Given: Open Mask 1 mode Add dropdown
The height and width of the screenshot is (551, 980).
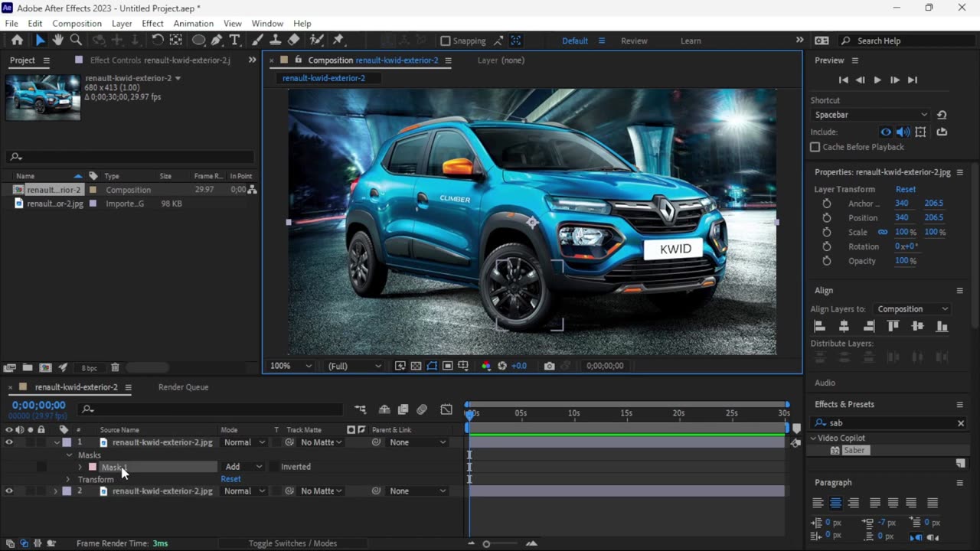Looking at the screenshot, I should pos(243,467).
